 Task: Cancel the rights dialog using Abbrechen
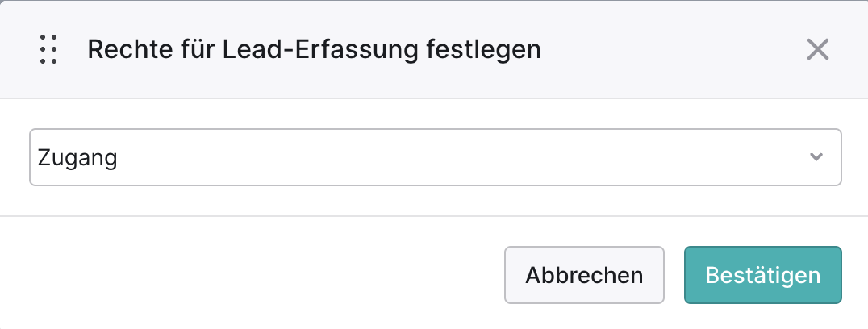click(x=584, y=275)
